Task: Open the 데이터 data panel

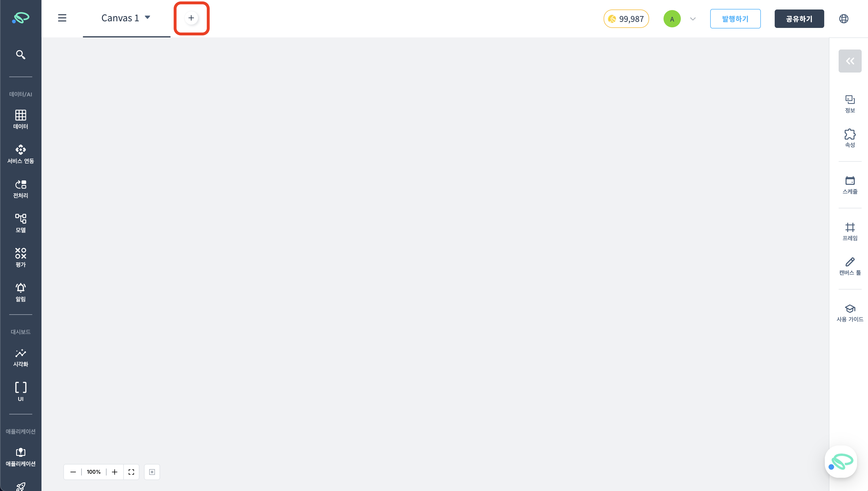Action: (x=20, y=119)
